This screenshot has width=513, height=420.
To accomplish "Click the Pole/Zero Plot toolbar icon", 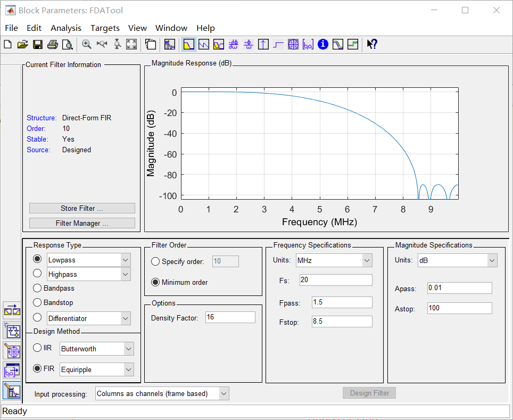I will pyautogui.click(x=293, y=45).
